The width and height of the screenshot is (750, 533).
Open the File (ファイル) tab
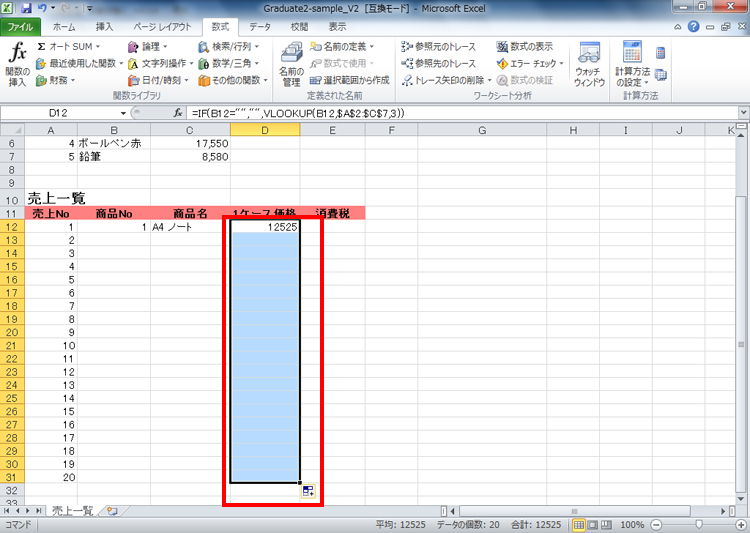click(20, 27)
